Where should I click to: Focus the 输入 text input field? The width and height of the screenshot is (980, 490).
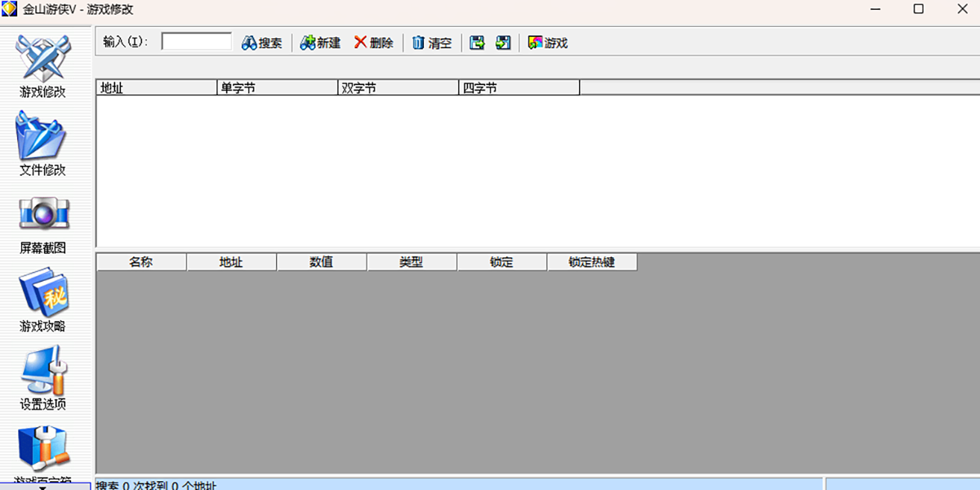197,42
